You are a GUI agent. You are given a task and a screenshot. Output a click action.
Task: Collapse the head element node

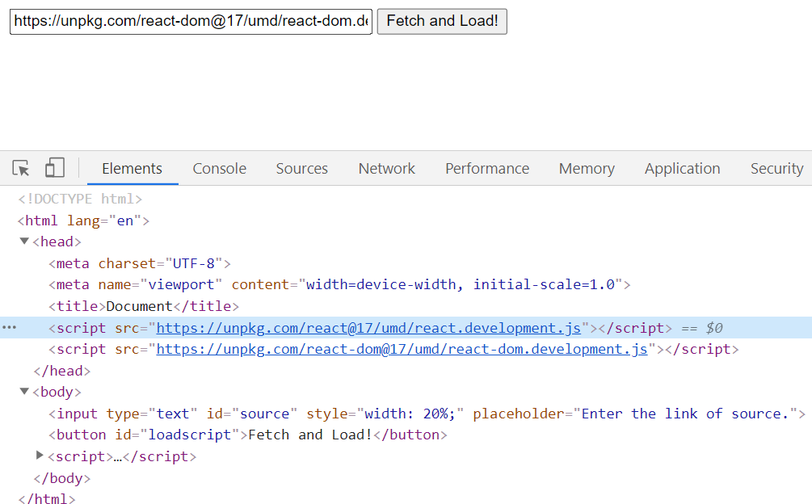click(x=23, y=241)
